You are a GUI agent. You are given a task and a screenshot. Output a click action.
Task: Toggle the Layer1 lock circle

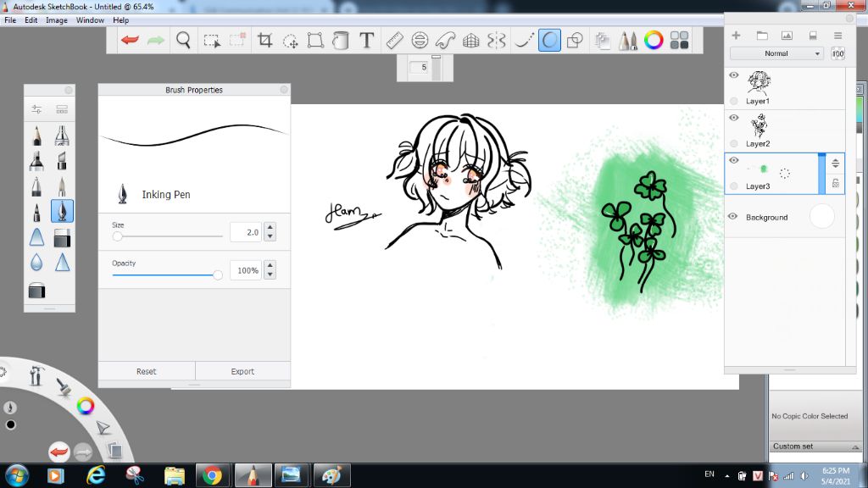pos(734,102)
